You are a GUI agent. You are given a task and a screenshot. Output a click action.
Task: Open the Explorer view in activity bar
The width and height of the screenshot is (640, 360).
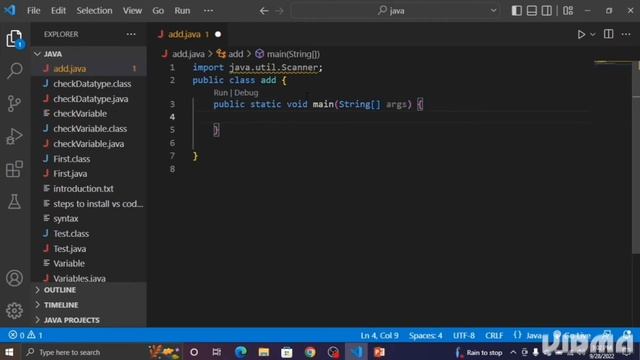pos(14,38)
